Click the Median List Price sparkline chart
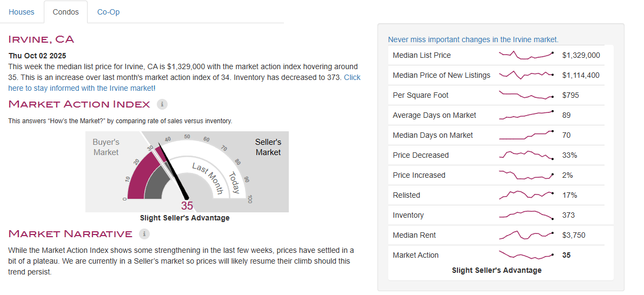The image size is (644, 295). (526, 55)
